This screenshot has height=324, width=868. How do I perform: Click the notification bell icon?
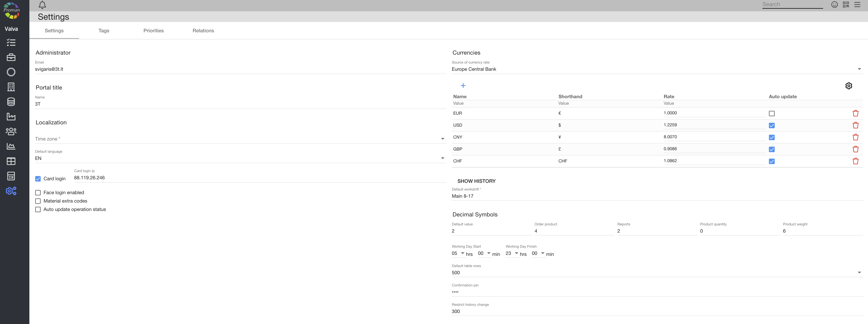point(42,5)
